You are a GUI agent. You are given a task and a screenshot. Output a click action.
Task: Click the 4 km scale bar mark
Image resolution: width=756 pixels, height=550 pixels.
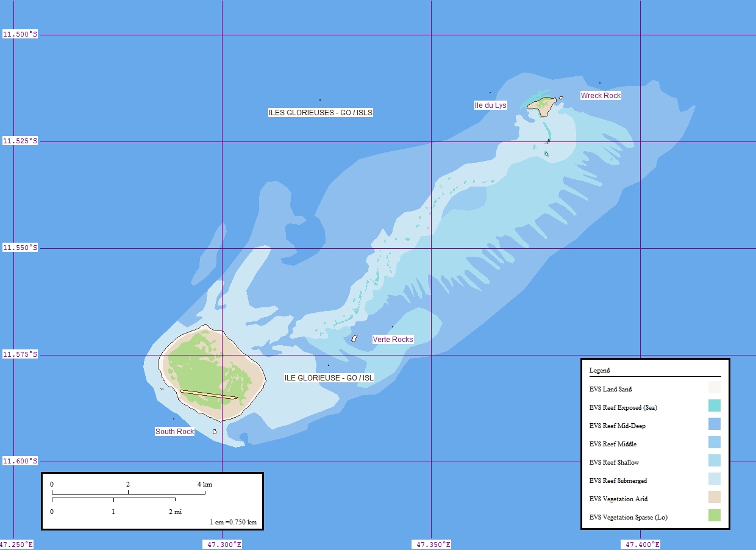[205, 485]
